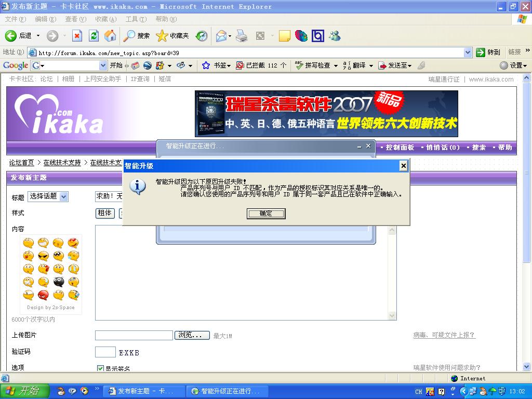Viewport: 532px width, 399px height.
Task: Click the Send To icon in Google toolbar
Action: 382,65
